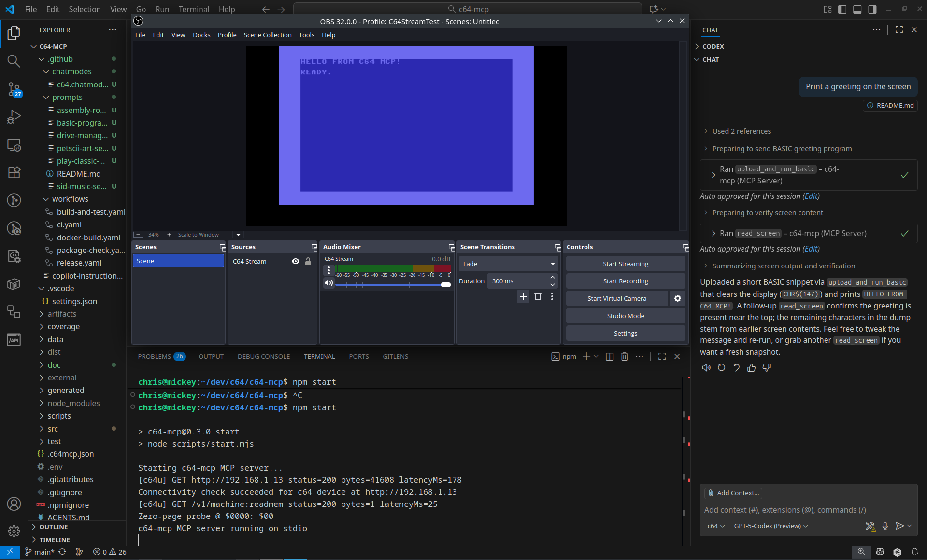Mute the C64 Stream audio with the speaker icon
The image size is (927, 560).
click(x=328, y=283)
